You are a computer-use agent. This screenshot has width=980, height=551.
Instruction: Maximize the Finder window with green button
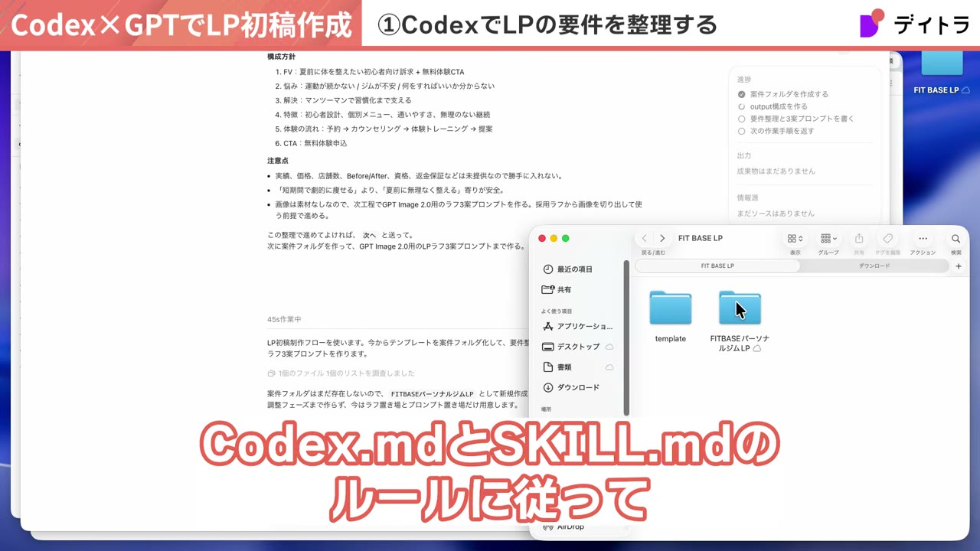click(567, 238)
